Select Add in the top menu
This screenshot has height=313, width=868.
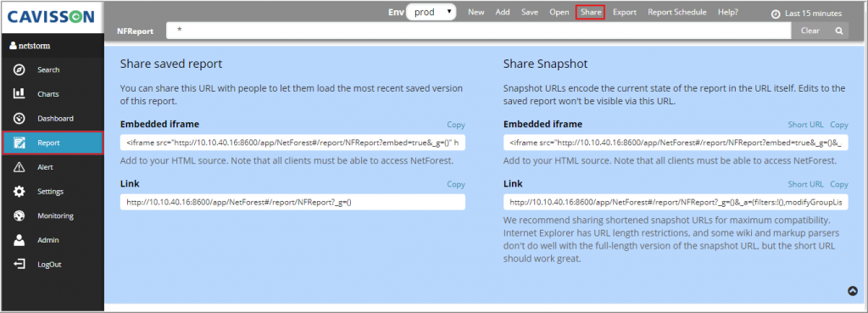click(x=503, y=12)
